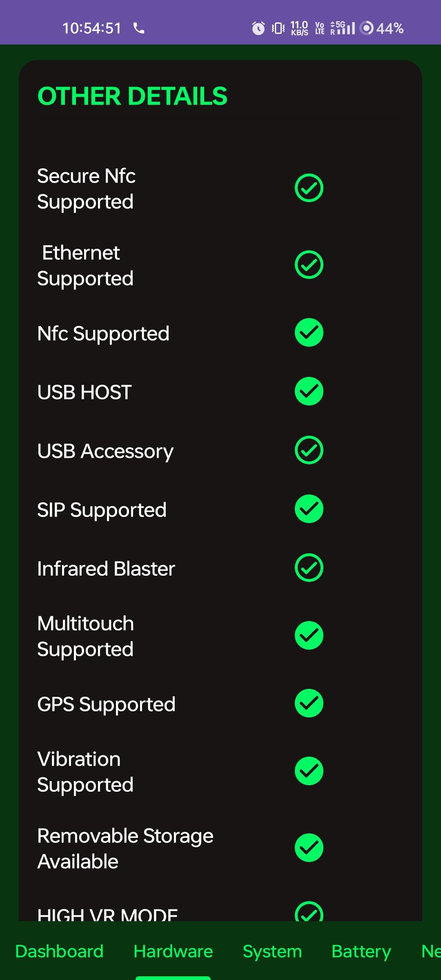Tap the battery percentage in status bar
441x980 pixels.
point(390,28)
